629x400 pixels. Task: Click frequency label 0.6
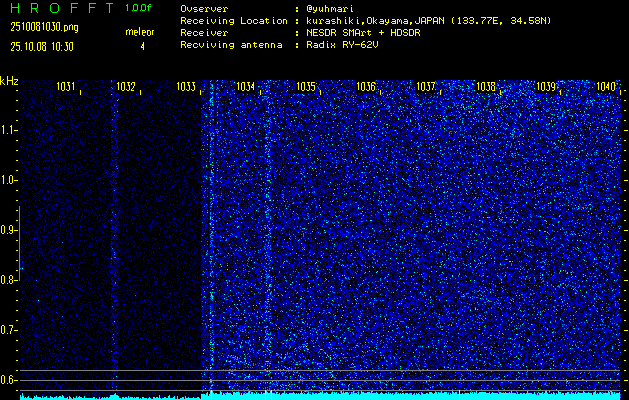coord(7,380)
